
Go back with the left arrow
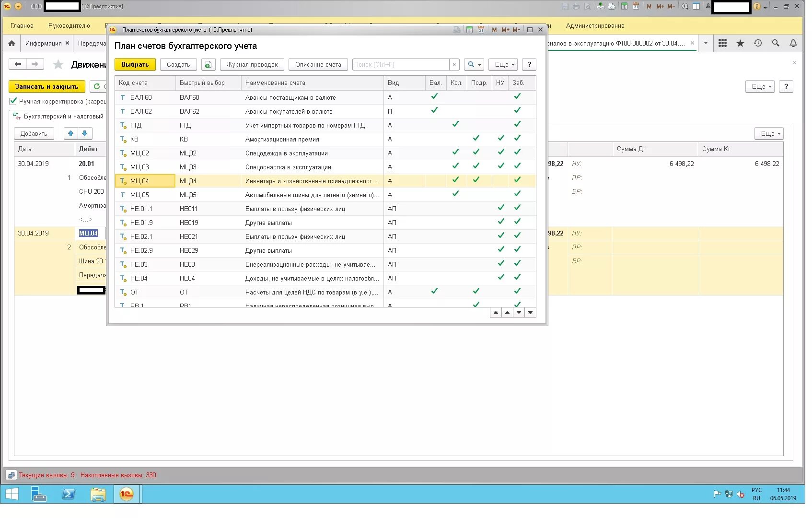click(18, 64)
